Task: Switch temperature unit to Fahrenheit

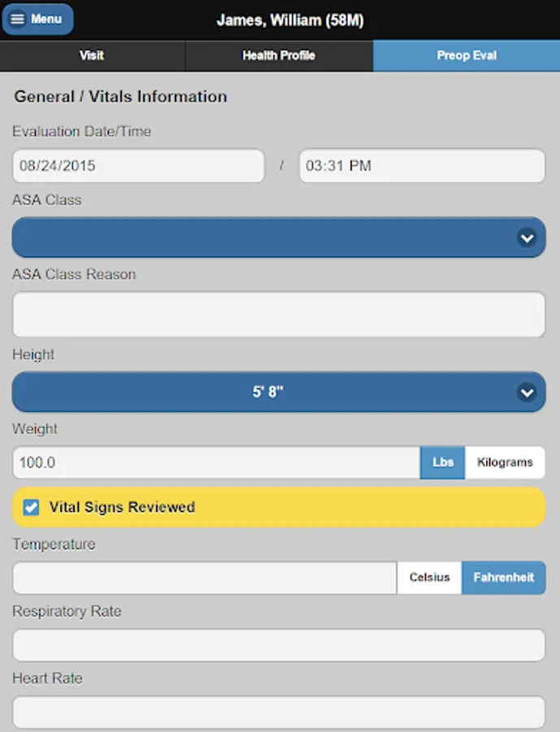Action: (x=504, y=577)
